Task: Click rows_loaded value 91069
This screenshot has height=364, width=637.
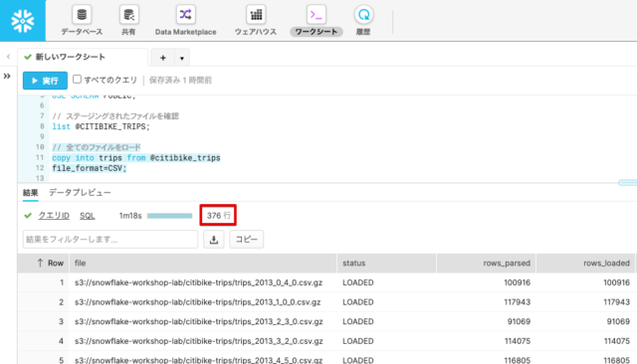Action: [618, 321]
